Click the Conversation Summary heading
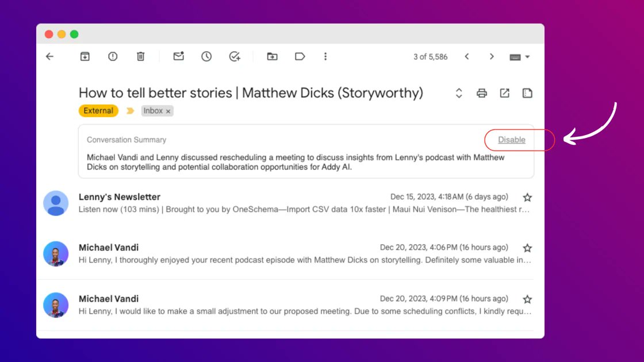644x362 pixels. [126, 140]
